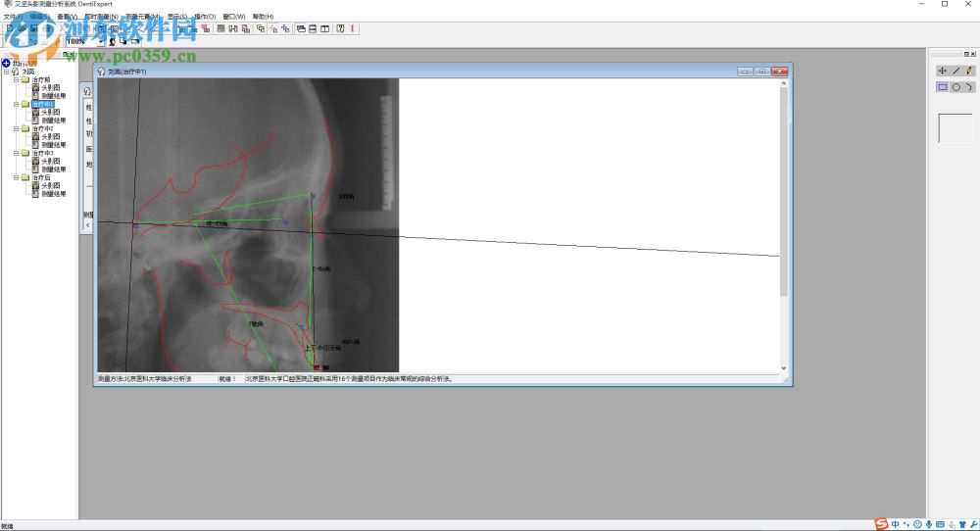The height and width of the screenshot is (531, 980).
Task: Click the wrench settings icon in IME bar
Action: (974, 525)
